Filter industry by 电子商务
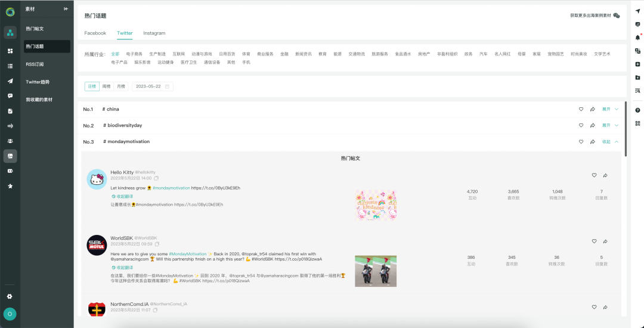The image size is (644, 328). (x=134, y=54)
